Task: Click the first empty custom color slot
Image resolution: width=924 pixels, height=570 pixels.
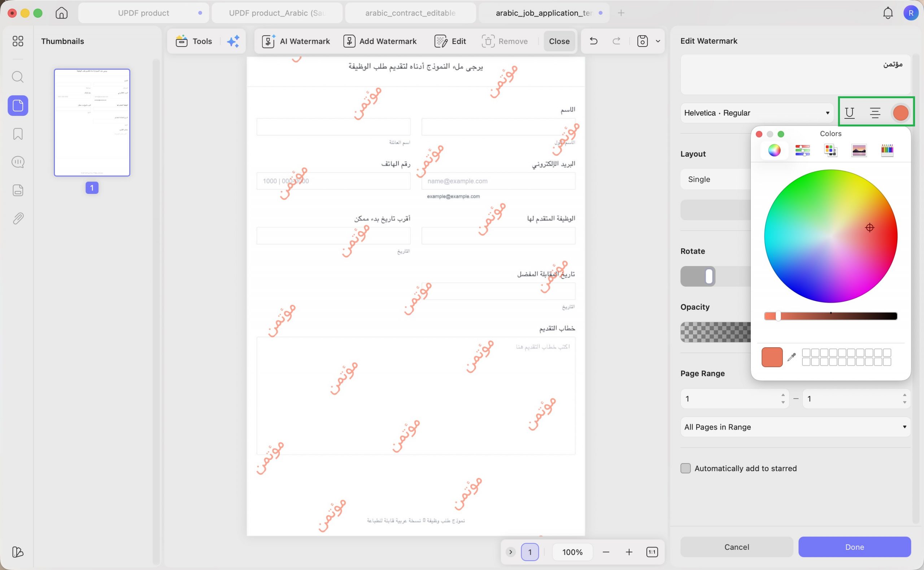Action: point(806,352)
